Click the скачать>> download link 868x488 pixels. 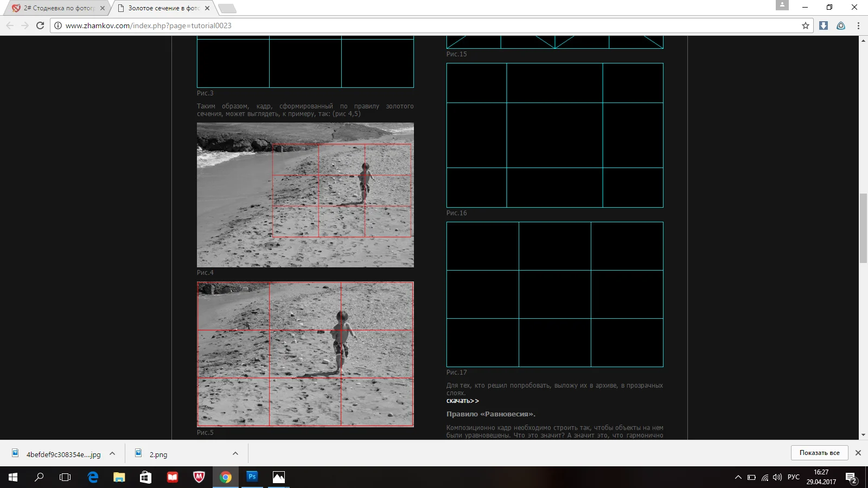pyautogui.click(x=462, y=401)
